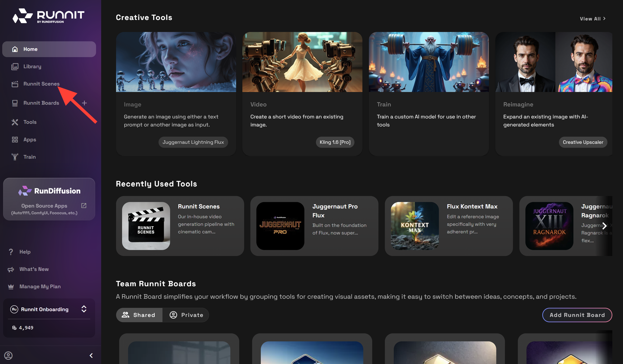Click View All for Creative Tools
This screenshot has width=623, height=364.
592,19
